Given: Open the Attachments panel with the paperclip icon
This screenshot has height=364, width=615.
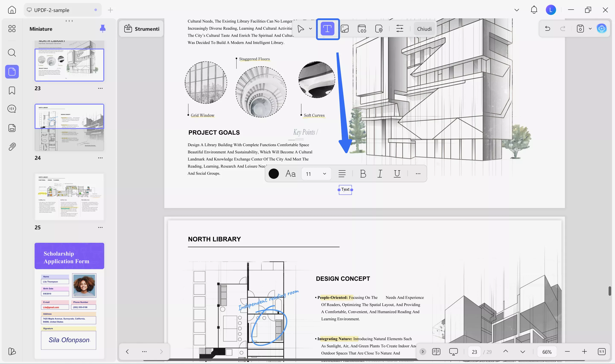Looking at the screenshot, I should [12, 146].
